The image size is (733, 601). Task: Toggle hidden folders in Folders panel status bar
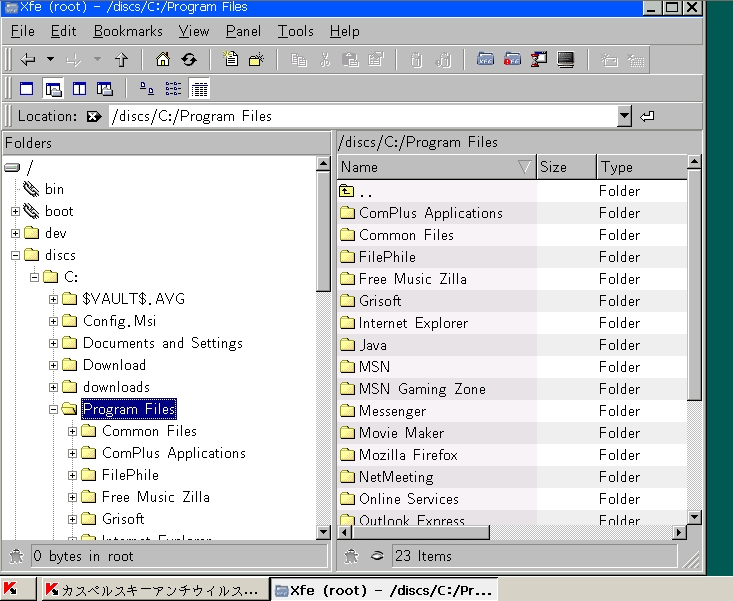point(16,556)
